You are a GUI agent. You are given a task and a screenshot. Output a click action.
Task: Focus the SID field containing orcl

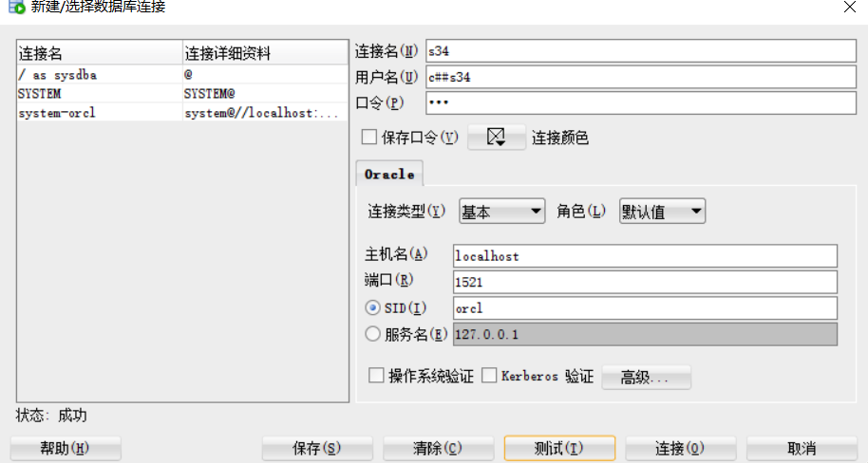645,308
